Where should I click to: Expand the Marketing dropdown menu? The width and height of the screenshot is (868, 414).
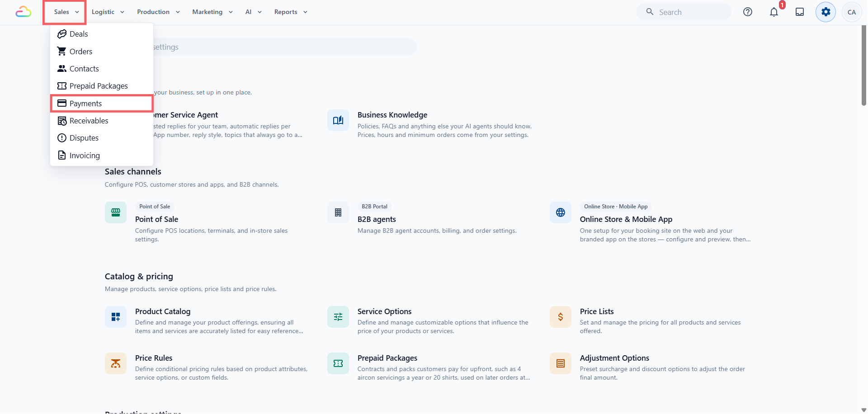coord(212,12)
